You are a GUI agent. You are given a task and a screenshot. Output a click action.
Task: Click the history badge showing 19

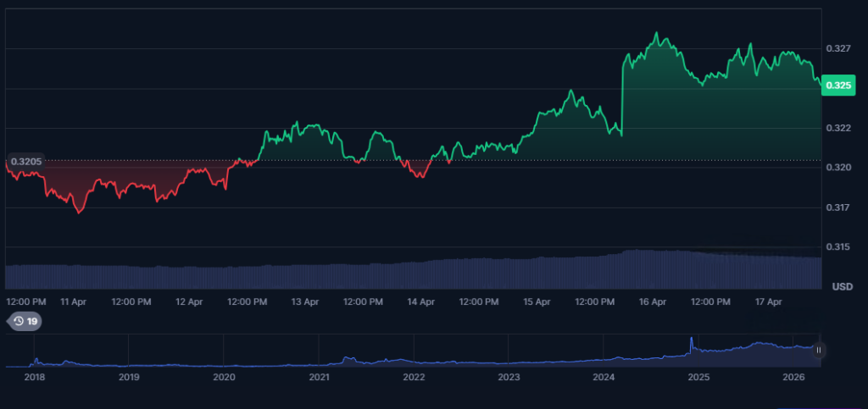(x=25, y=322)
